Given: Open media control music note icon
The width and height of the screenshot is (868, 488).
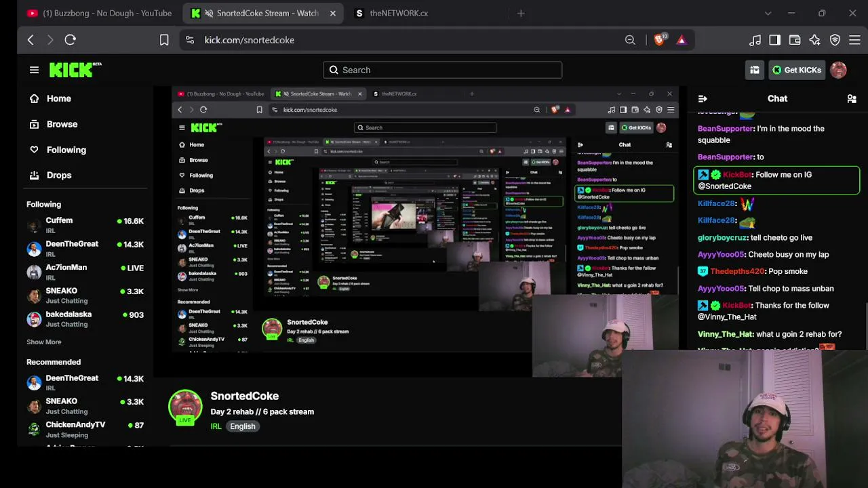Looking at the screenshot, I should click(755, 40).
